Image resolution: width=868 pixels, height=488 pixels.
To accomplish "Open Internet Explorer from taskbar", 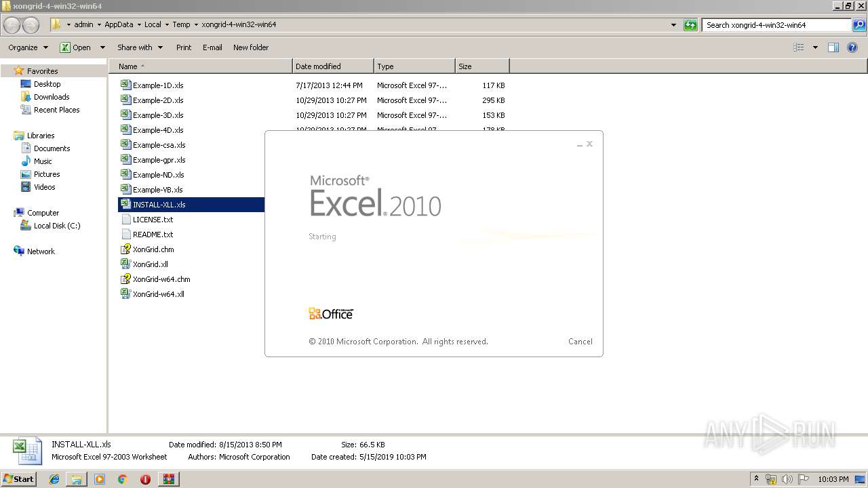I will pos(54,479).
